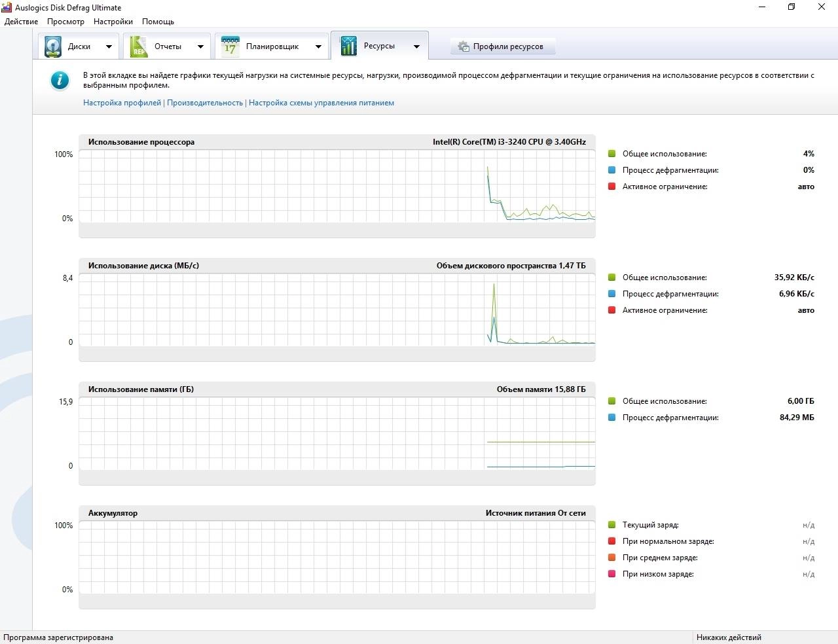Click the При нормальном заряде label
This screenshot has height=644, width=838.
(668, 541)
